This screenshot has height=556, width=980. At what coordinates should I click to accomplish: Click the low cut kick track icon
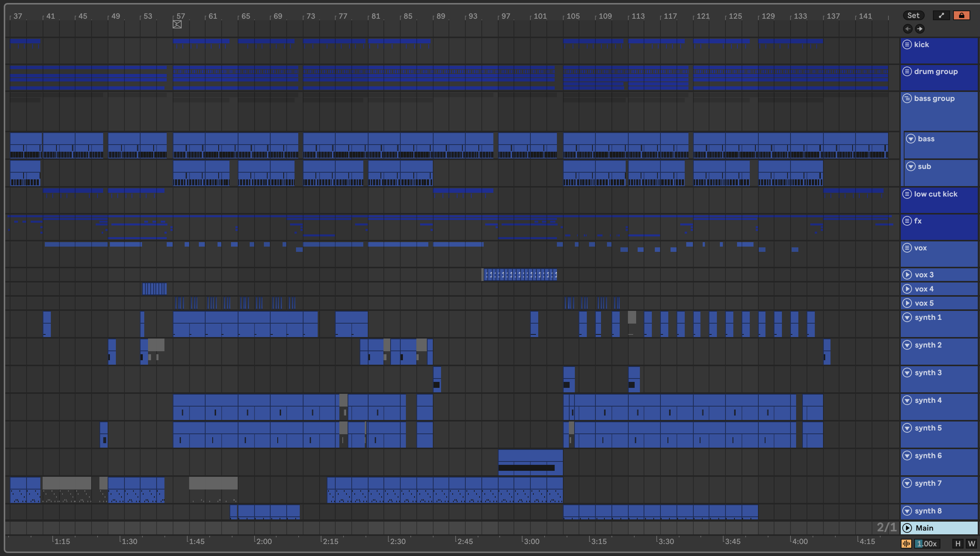click(x=907, y=194)
